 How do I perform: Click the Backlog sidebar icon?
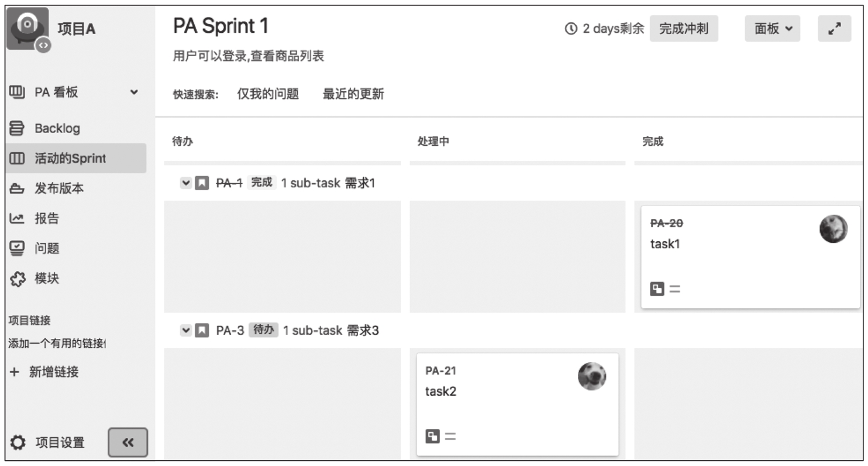(x=18, y=128)
